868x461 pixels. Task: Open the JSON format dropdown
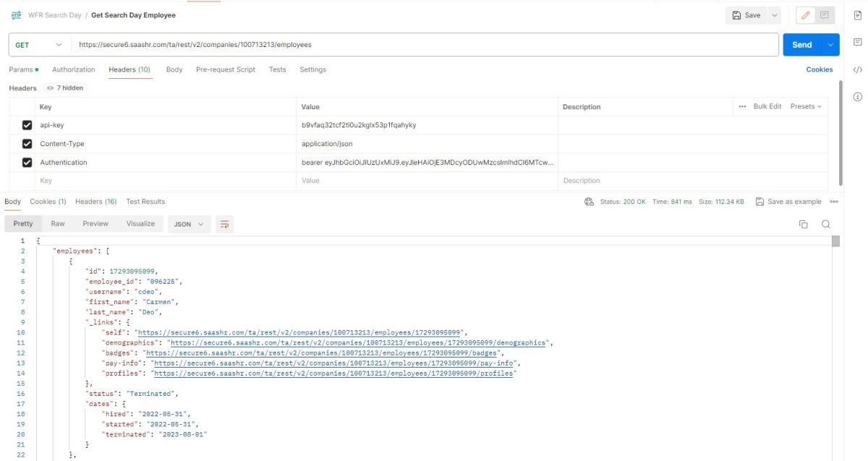189,224
